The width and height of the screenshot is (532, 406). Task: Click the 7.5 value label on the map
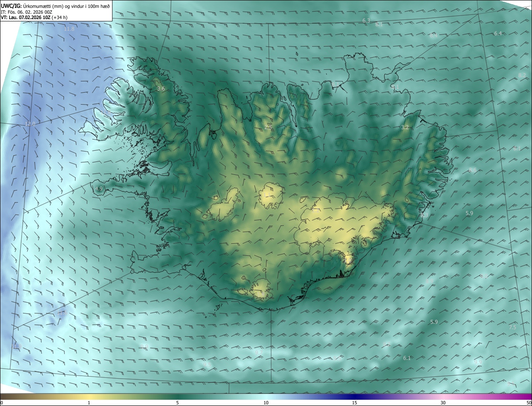(x=512, y=327)
